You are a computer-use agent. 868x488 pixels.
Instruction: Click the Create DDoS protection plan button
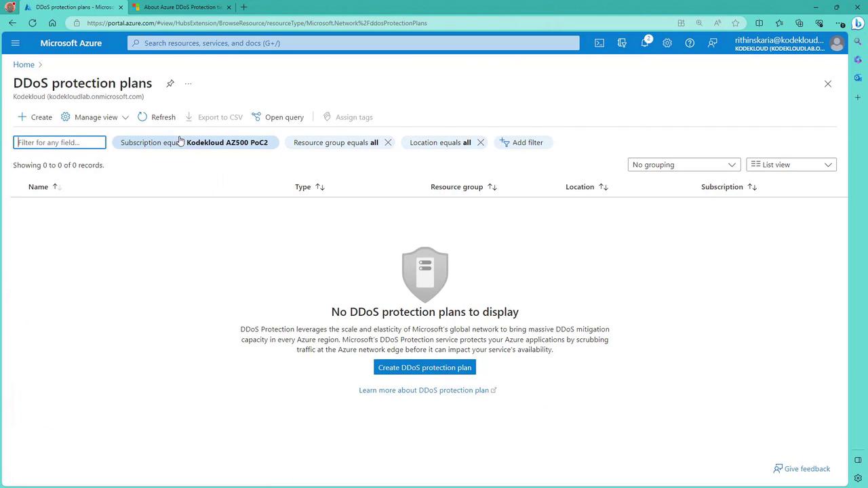coord(425,367)
